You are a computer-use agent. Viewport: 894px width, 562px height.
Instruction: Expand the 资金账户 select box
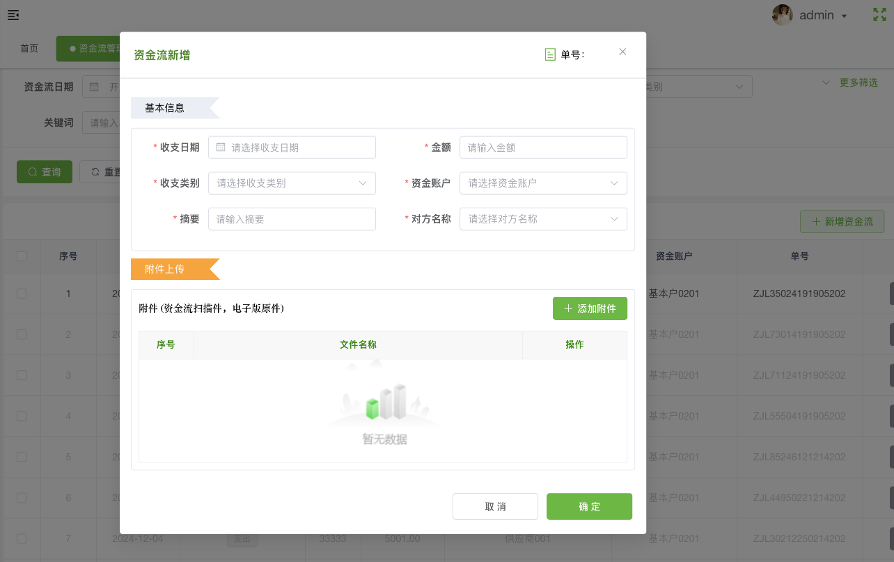pos(543,184)
